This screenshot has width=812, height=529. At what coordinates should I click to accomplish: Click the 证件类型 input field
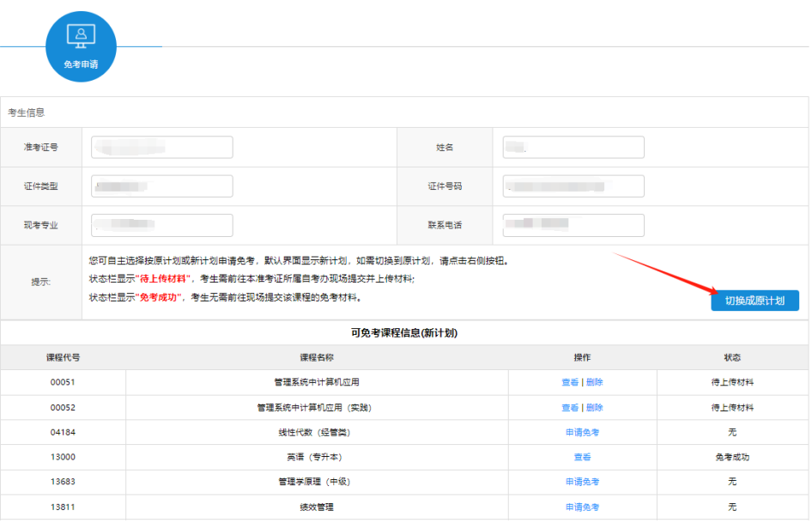(161, 185)
